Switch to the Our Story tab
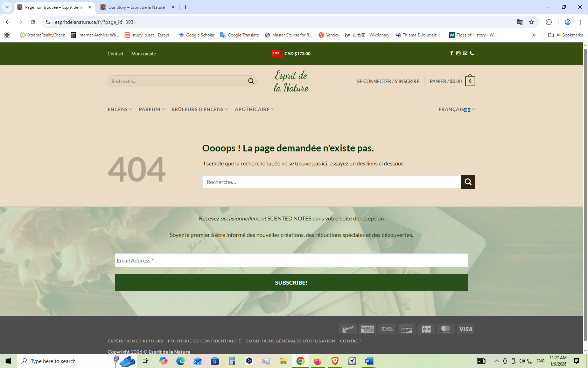588x368 pixels. click(137, 7)
